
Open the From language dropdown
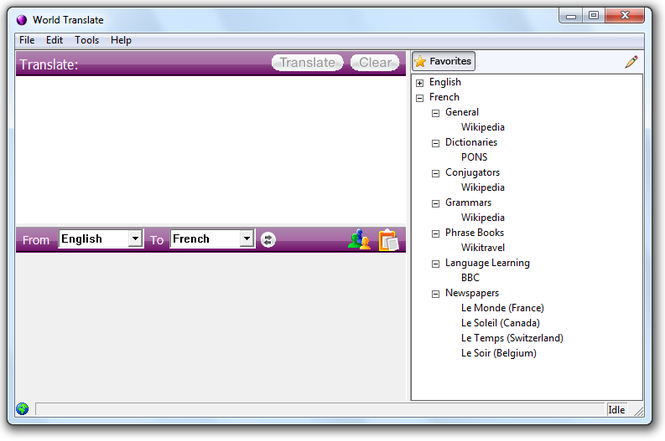coord(135,238)
